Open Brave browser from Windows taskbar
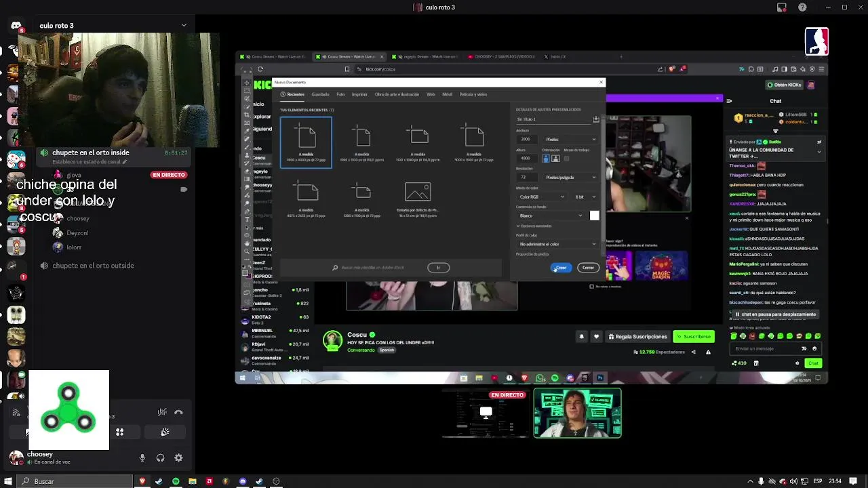Screen dimensions: 868x488 (142, 481)
